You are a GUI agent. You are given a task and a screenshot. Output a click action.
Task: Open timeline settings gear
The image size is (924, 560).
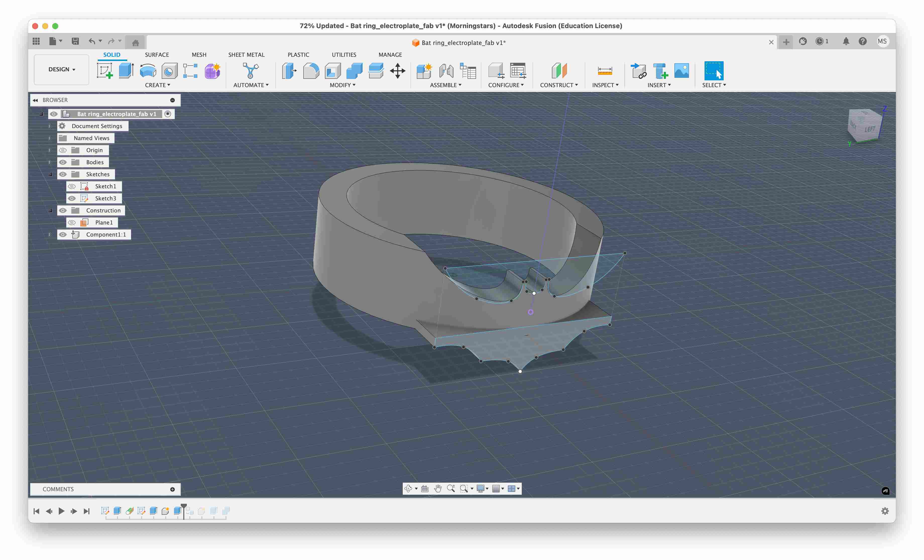(x=885, y=511)
